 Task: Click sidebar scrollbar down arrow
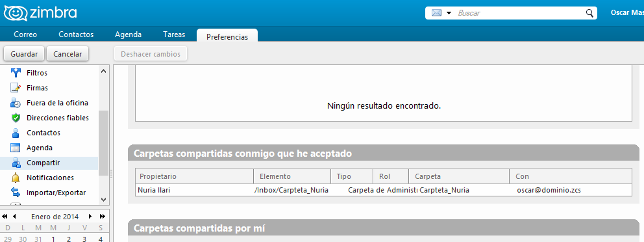point(103,199)
